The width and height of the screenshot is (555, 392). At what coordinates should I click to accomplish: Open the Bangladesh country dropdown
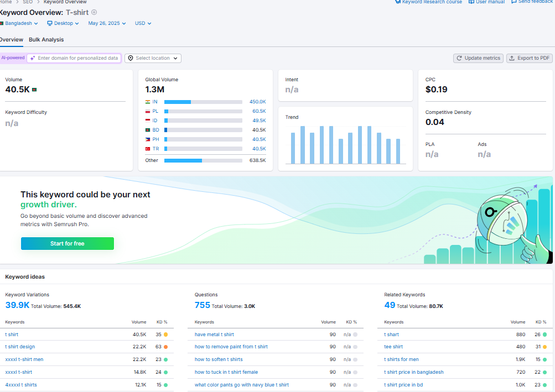tap(19, 23)
